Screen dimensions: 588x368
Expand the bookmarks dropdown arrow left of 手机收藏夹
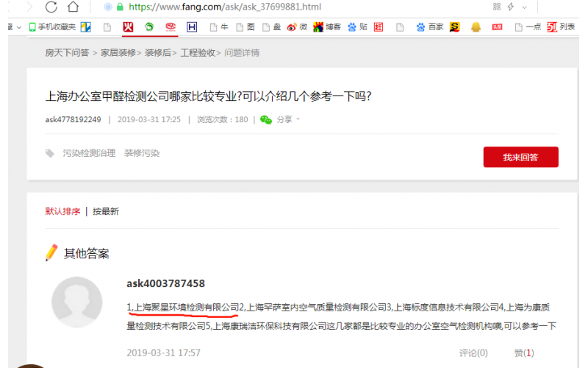(19, 27)
